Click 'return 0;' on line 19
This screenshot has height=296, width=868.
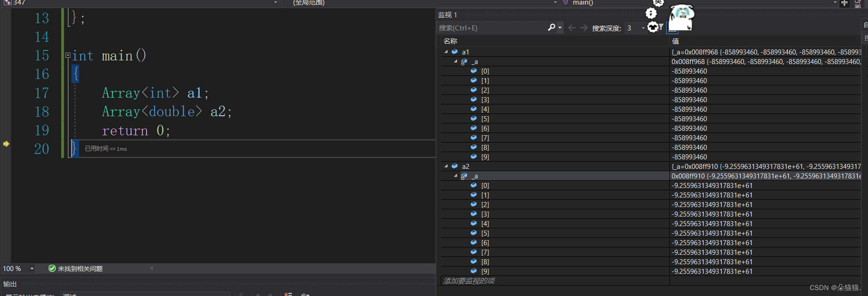136,131
